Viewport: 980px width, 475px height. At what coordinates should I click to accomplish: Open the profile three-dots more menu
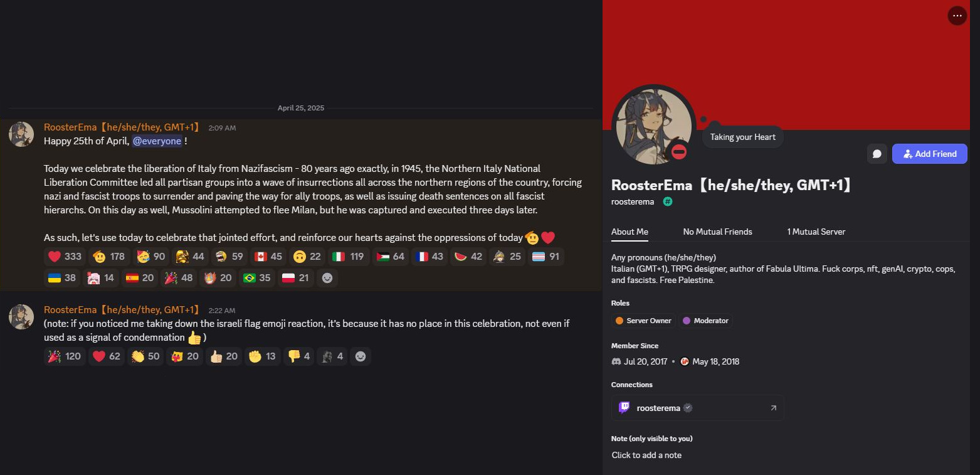957,16
